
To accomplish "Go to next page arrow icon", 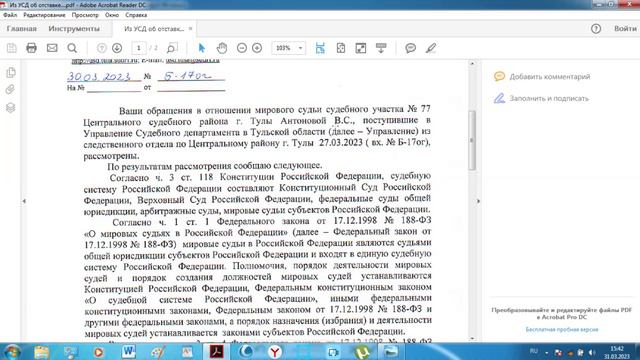I will [x=117, y=48].
